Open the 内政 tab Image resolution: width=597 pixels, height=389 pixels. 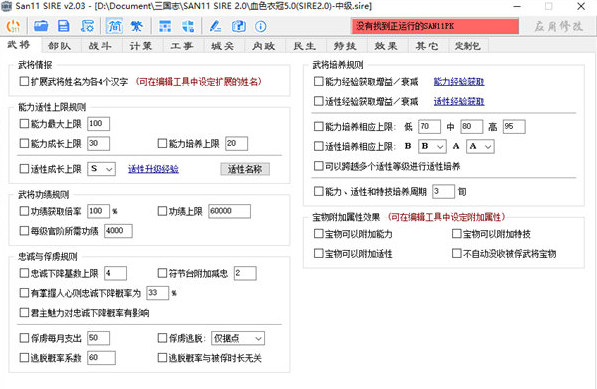coord(264,46)
